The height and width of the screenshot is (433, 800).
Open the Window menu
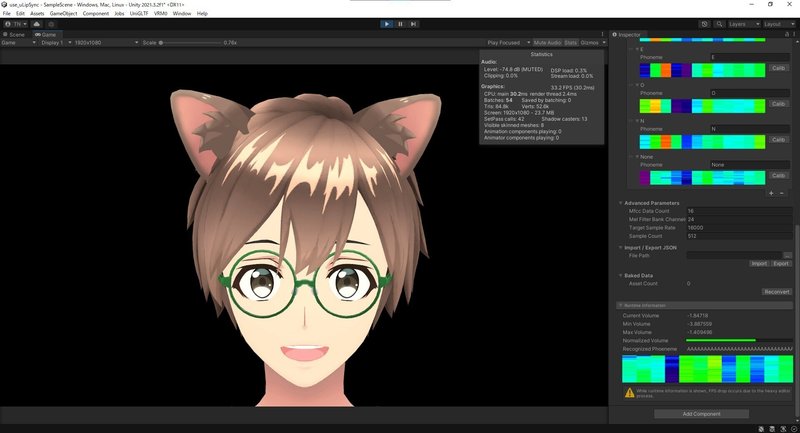tap(182, 14)
